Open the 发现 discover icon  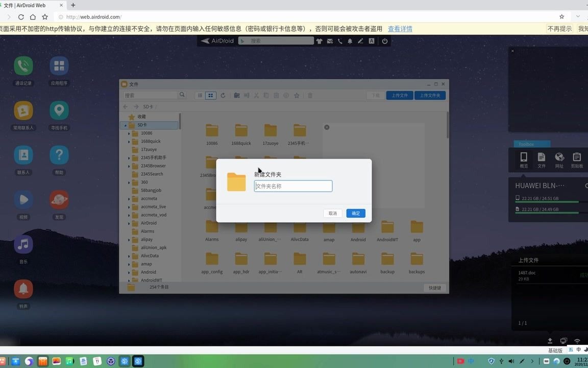coord(59,200)
